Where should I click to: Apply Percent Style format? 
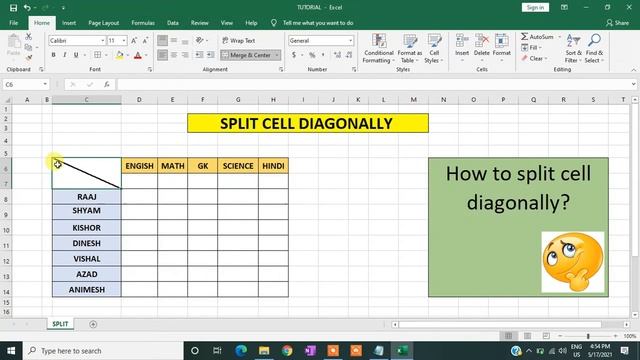tap(312, 55)
